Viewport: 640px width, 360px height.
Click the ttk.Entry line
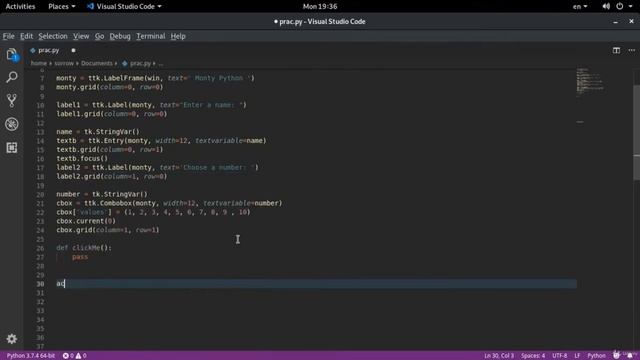pyautogui.click(x=161, y=140)
